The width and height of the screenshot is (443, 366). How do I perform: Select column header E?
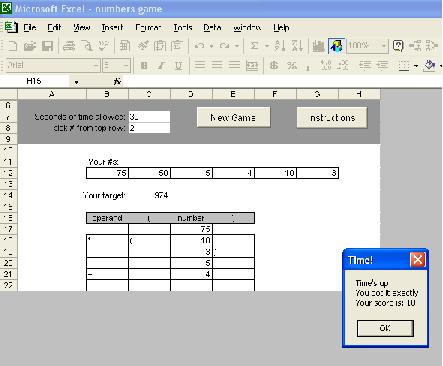click(x=233, y=94)
